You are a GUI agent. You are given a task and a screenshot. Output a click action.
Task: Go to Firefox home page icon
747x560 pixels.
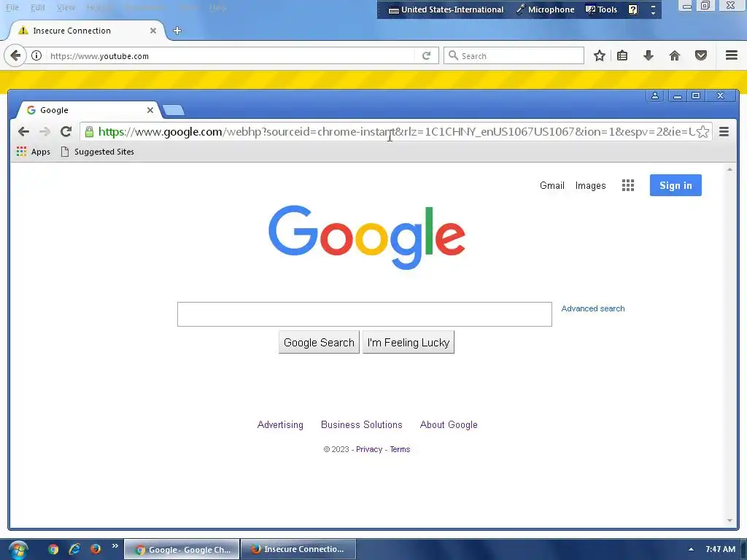[x=675, y=55]
